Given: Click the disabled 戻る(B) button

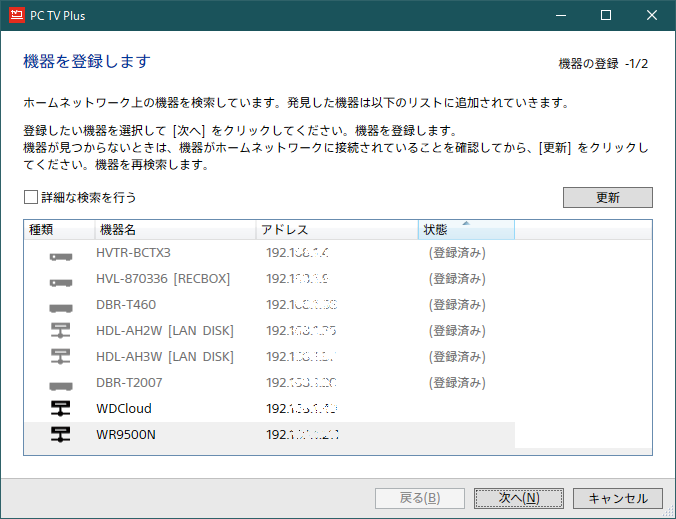Looking at the screenshot, I should point(419,498).
